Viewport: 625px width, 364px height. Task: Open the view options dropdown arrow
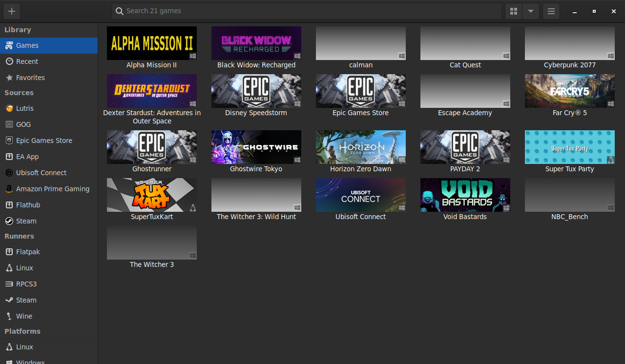(531, 11)
